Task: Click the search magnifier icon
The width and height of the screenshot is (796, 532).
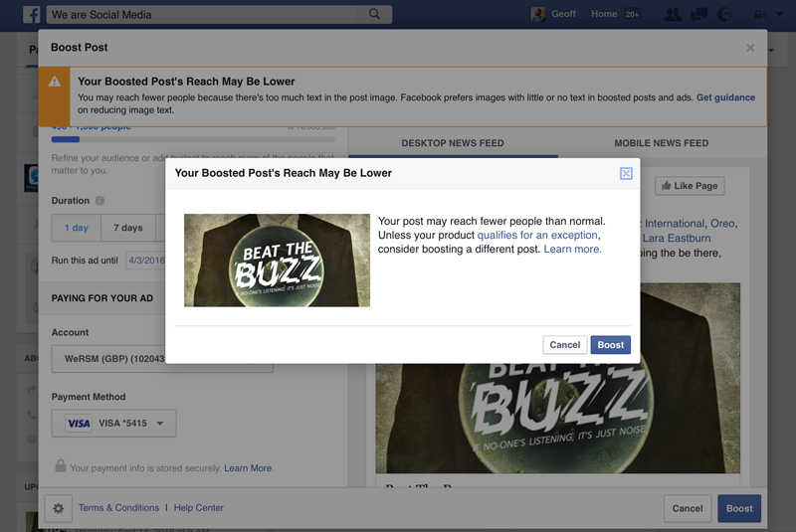Action: 375,15
